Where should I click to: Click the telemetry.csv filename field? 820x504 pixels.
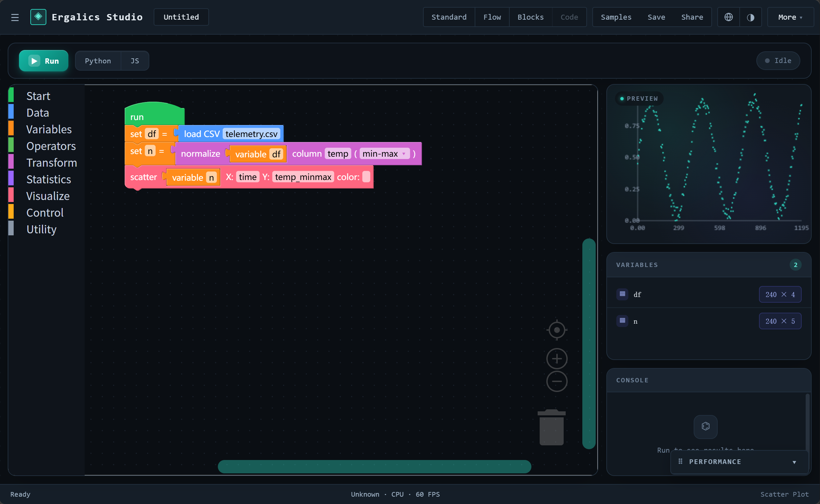click(251, 134)
